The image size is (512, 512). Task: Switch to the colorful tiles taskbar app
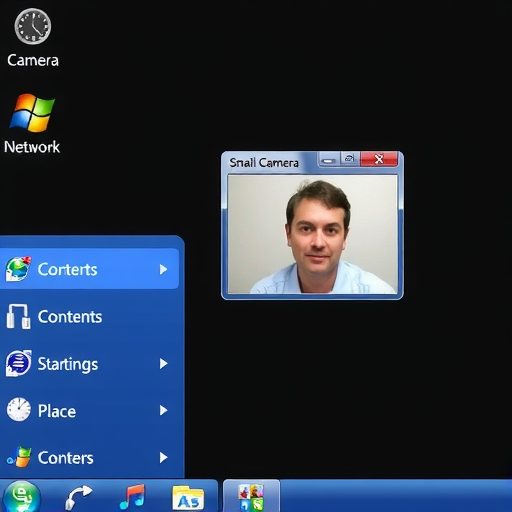[251, 497]
